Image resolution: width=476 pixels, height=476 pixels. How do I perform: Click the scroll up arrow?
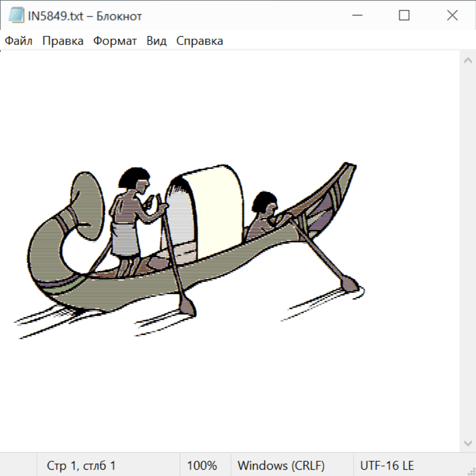point(468,61)
